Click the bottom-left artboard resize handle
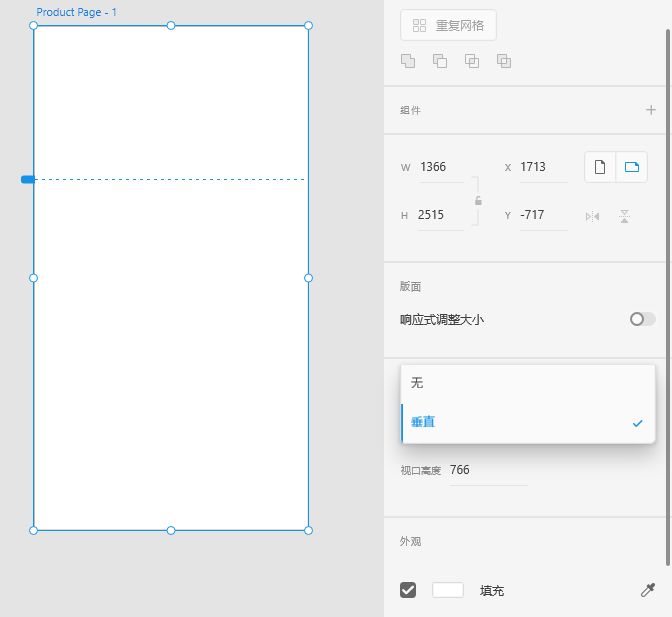The width and height of the screenshot is (672, 617). [x=33, y=530]
